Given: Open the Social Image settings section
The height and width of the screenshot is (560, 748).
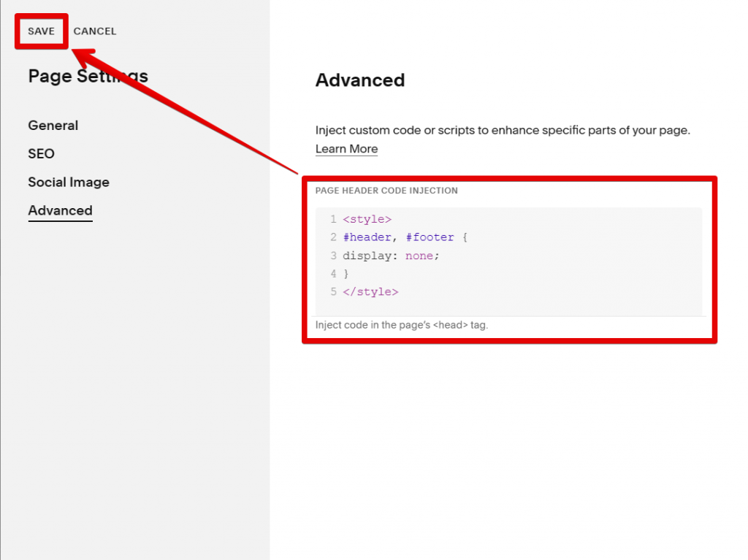Looking at the screenshot, I should (x=69, y=182).
